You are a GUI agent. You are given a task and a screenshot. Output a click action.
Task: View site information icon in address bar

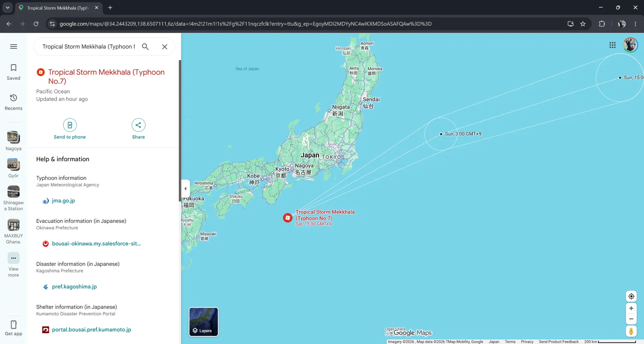pos(52,24)
